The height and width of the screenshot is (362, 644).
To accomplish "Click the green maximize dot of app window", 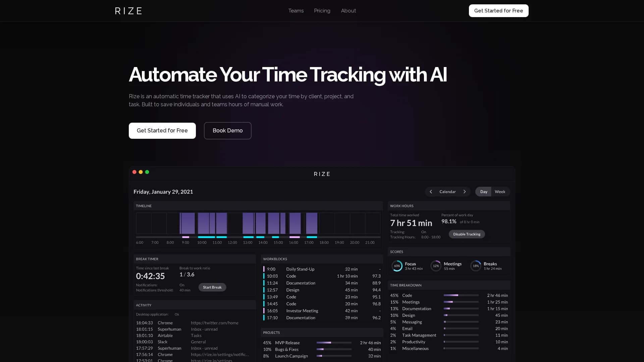I will click(147, 172).
